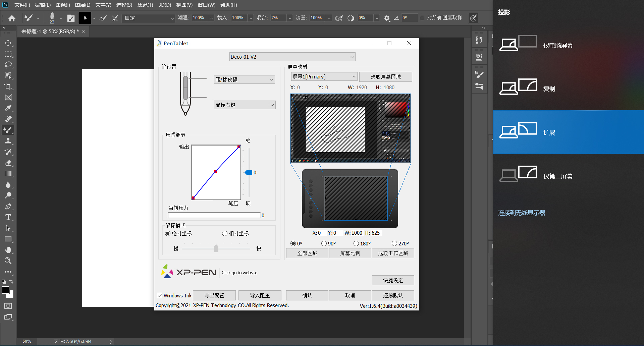Click the 确认 confirm button
The height and width of the screenshot is (346, 644).
coord(307,295)
